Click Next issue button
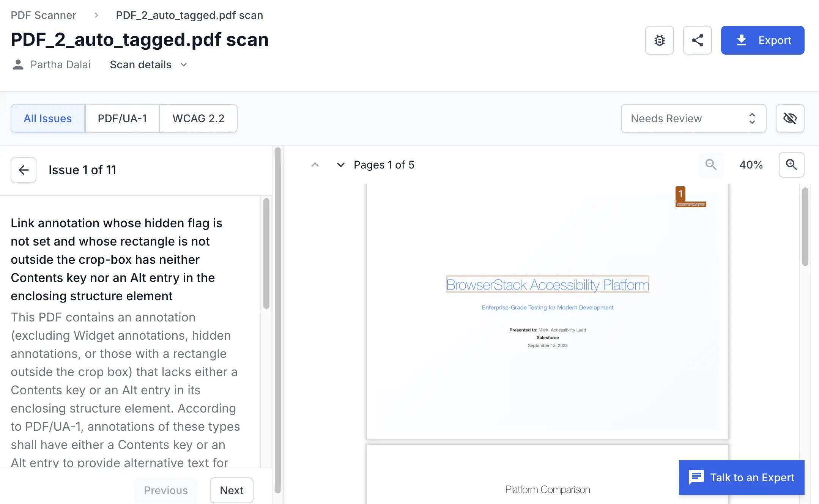 (232, 490)
